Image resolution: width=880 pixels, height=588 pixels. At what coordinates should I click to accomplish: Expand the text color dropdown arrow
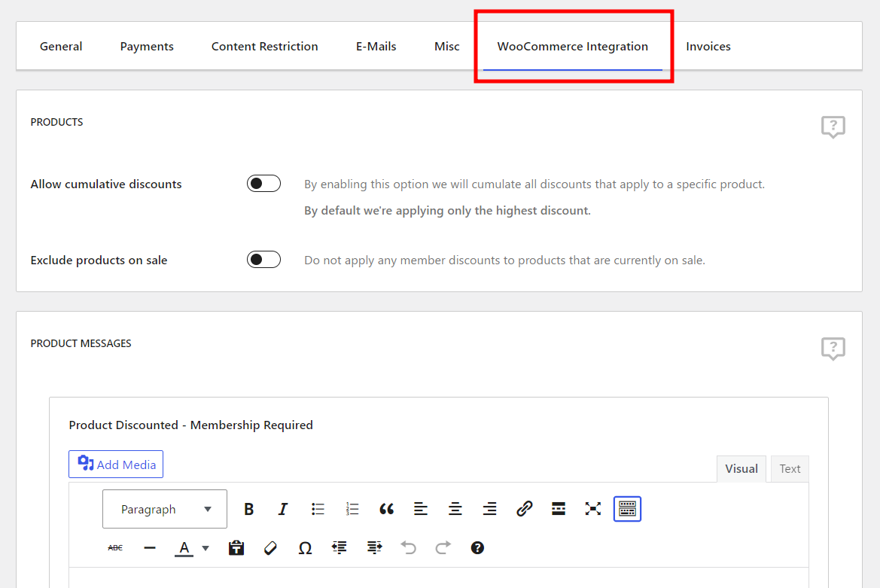pyautogui.click(x=206, y=548)
